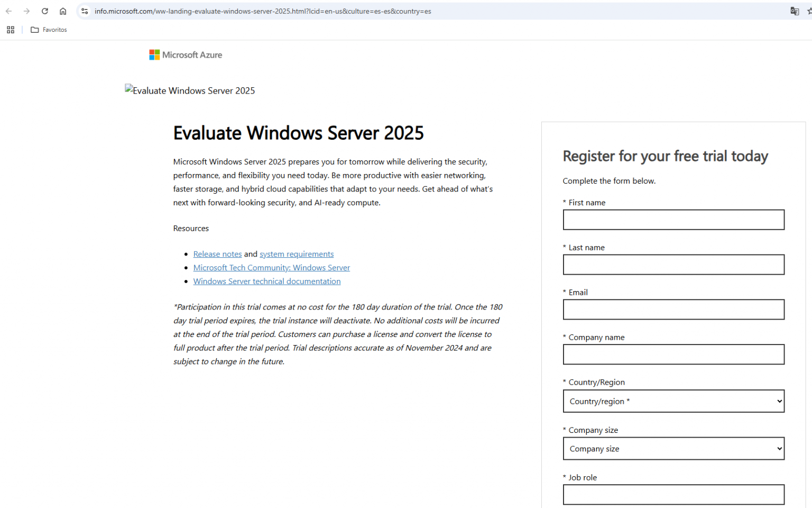This screenshot has width=812, height=508.
Task: Expand the Country/region dropdown
Action: coord(673,401)
